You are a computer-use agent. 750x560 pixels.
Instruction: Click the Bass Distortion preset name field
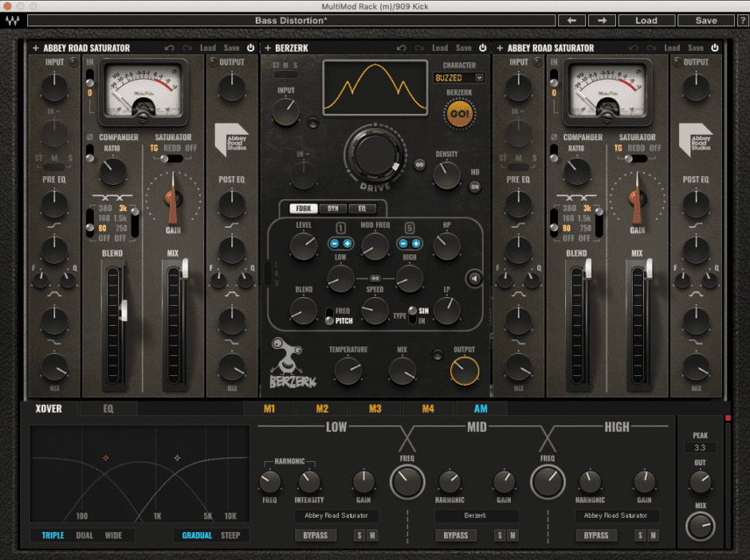[x=291, y=20]
